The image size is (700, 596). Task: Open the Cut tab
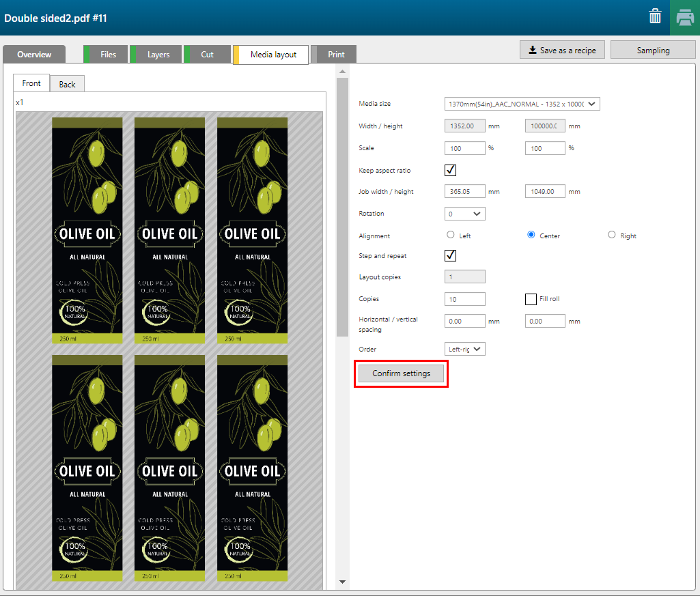tap(207, 55)
